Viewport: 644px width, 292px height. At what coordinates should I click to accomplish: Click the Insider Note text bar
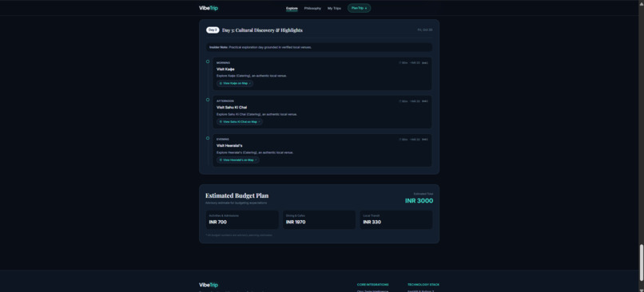tap(319, 47)
